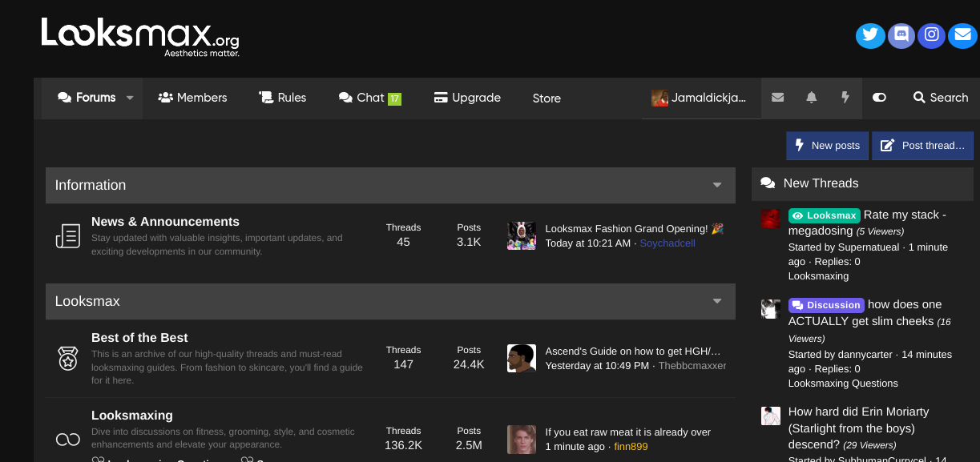Click the Looksmaxing infinity icon
980x462 pixels.
click(x=68, y=439)
